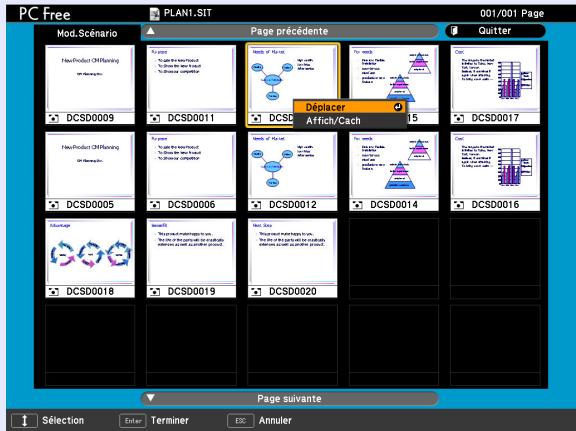Click the DCSD0011 file label
The image size is (576, 431).
pos(191,118)
